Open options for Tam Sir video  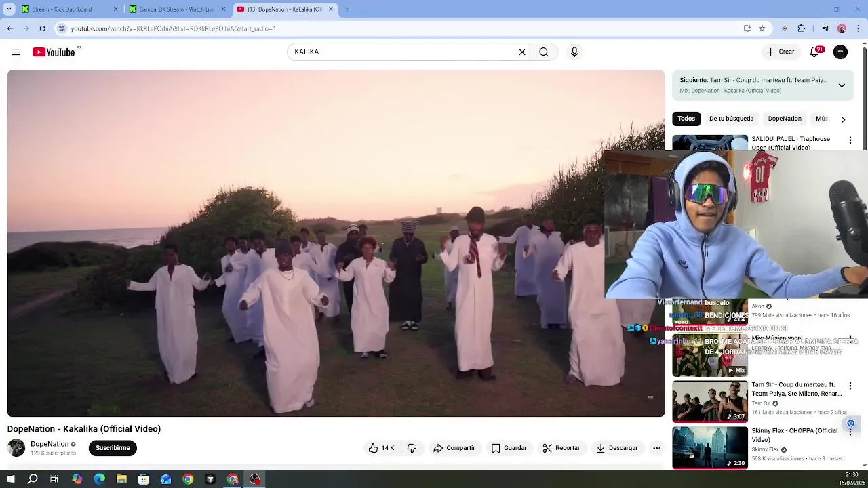850,386
